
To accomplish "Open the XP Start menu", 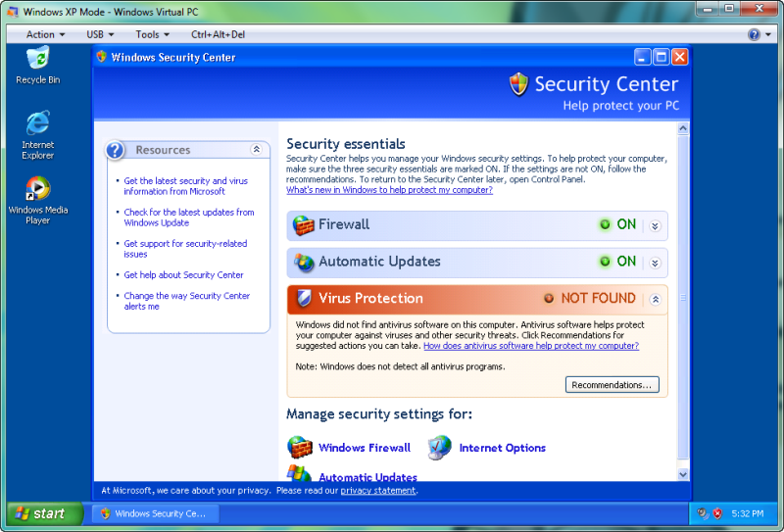I will tap(44, 513).
